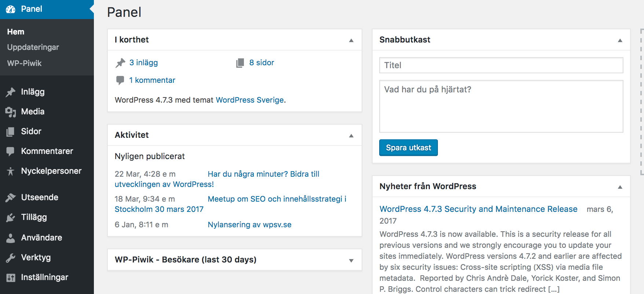Open the 3 inlägg link
This screenshot has height=294, width=644.
pyautogui.click(x=143, y=63)
